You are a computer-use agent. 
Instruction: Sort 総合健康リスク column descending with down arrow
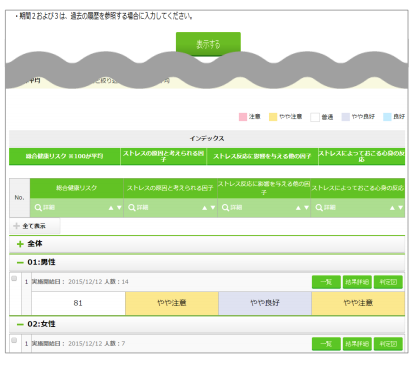pyautogui.click(x=119, y=208)
